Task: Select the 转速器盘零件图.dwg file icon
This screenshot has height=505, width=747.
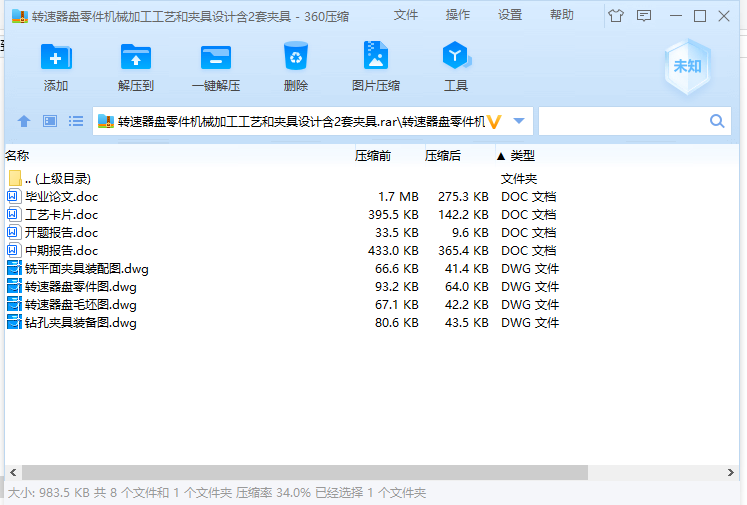Action: (14, 287)
